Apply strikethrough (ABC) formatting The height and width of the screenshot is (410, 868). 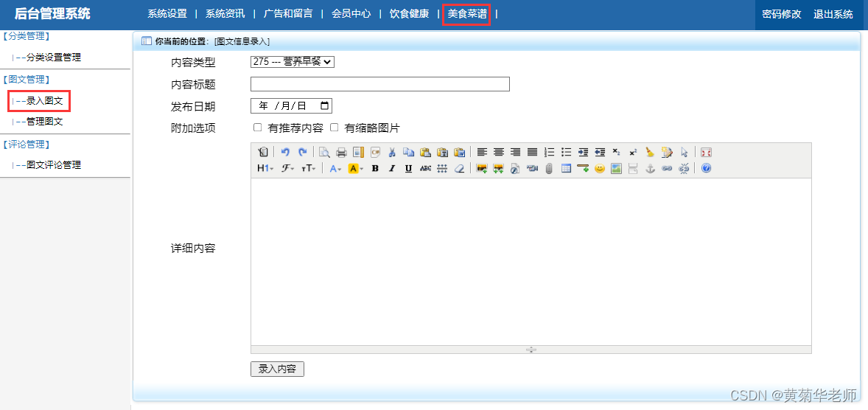425,168
